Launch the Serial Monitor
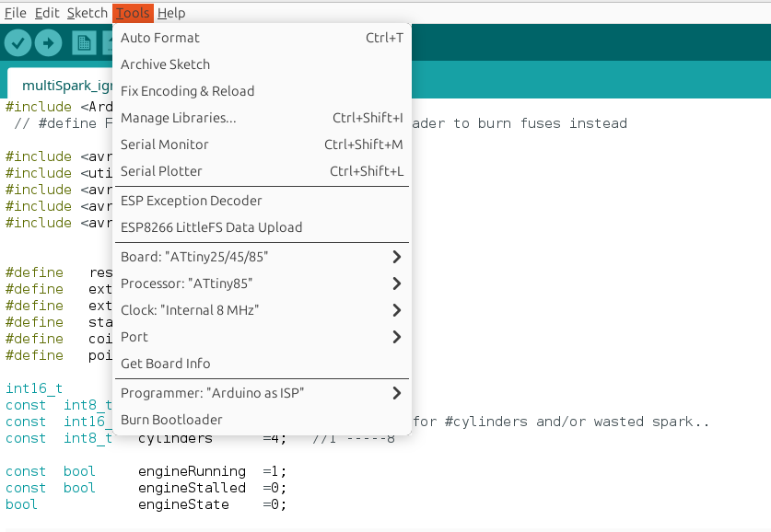The width and height of the screenshot is (771, 532). point(165,145)
